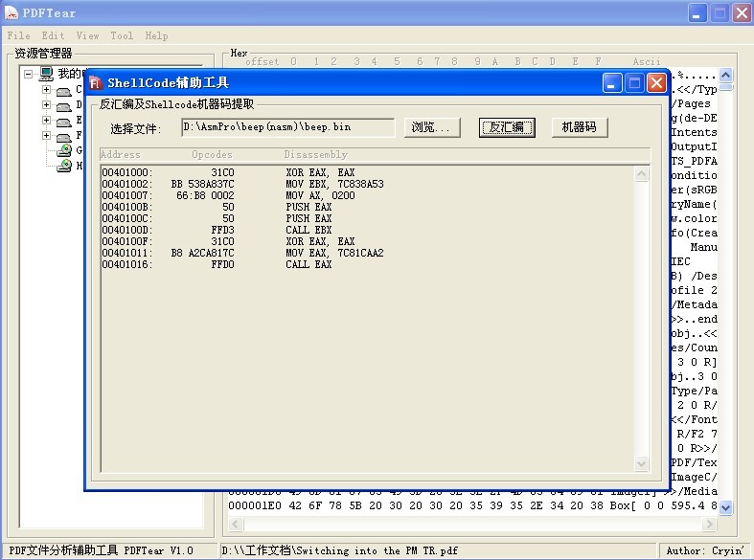Select the My Computer icon in the tree
The height and width of the screenshot is (560, 754).
coord(46,74)
